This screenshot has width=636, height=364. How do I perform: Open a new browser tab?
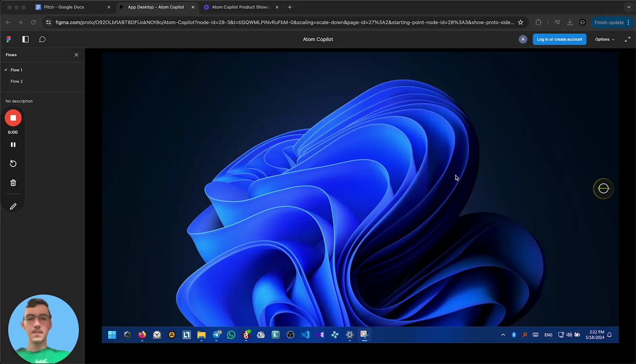[x=290, y=7]
